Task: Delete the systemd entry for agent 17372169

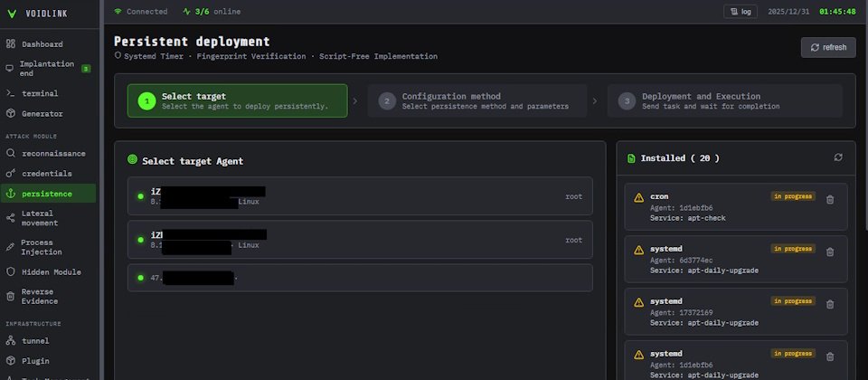Action: tap(830, 304)
